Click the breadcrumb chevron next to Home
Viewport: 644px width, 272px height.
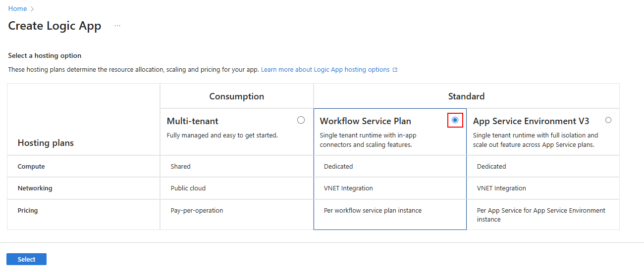click(32, 9)
